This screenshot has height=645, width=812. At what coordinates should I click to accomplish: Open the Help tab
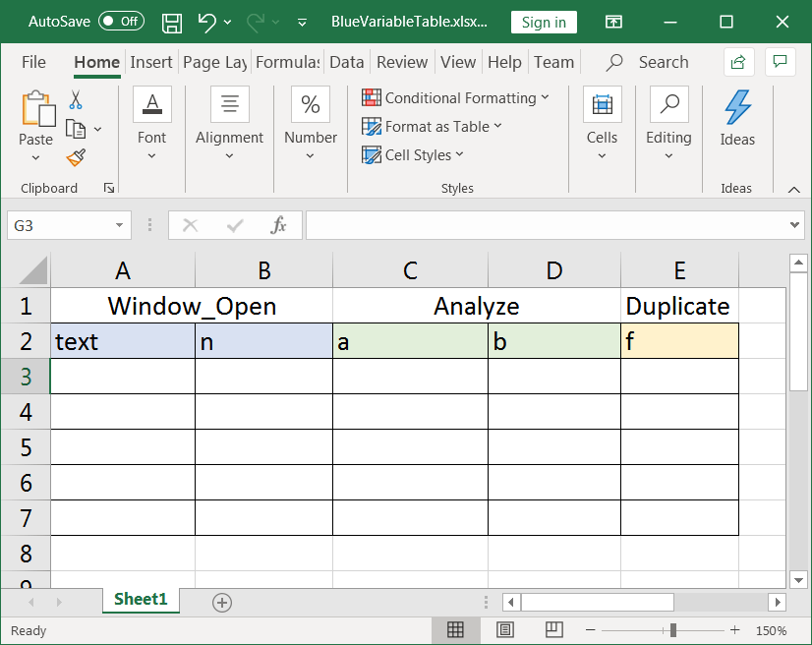pos(504,62)
